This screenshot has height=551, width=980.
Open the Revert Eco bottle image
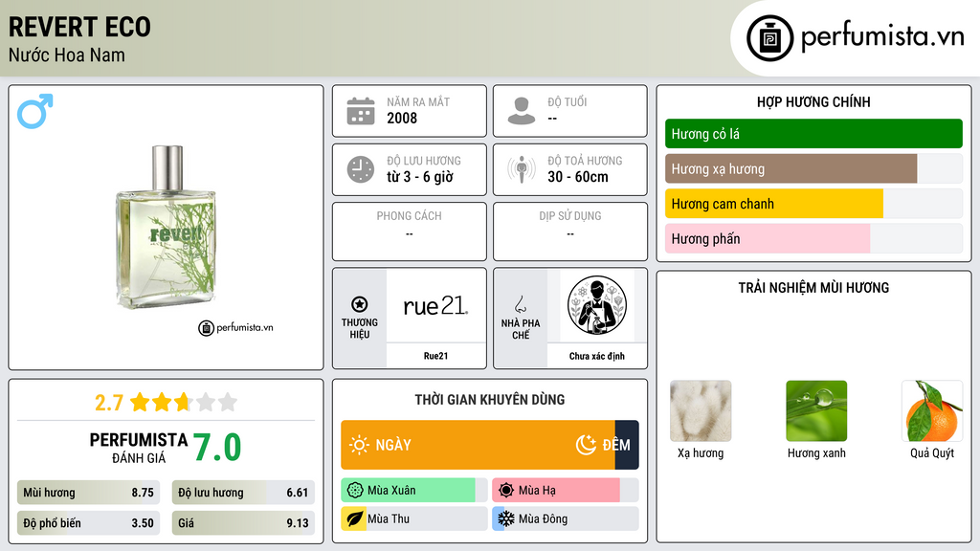167,227
